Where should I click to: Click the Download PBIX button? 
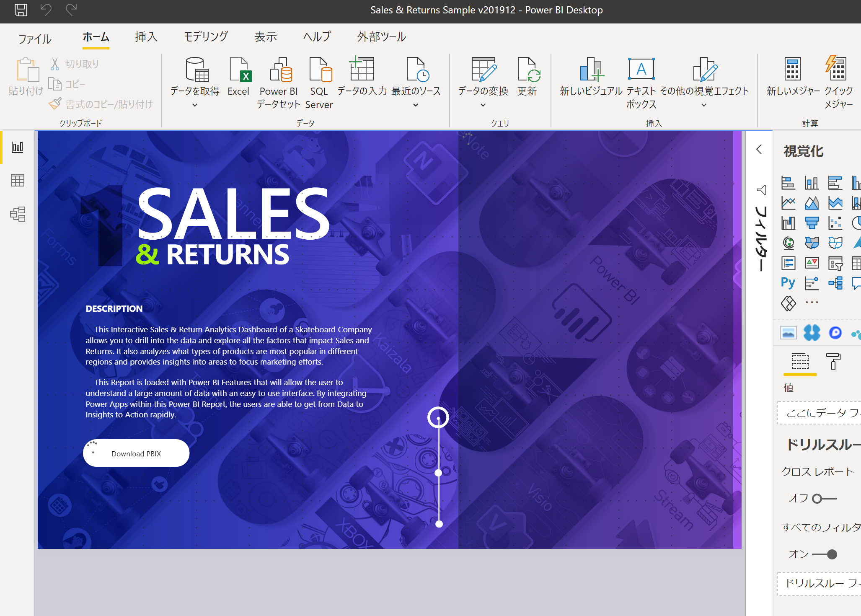136,453
